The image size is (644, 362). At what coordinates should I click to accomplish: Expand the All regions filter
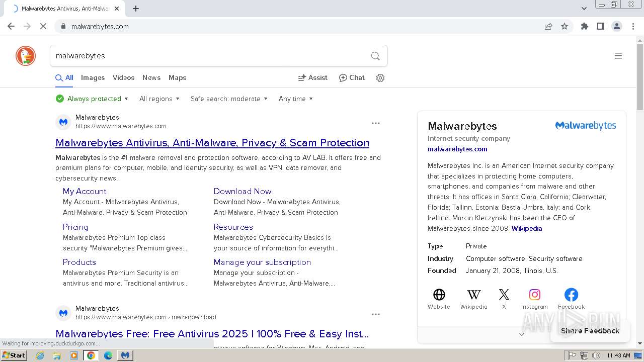(x=159, y=99)
